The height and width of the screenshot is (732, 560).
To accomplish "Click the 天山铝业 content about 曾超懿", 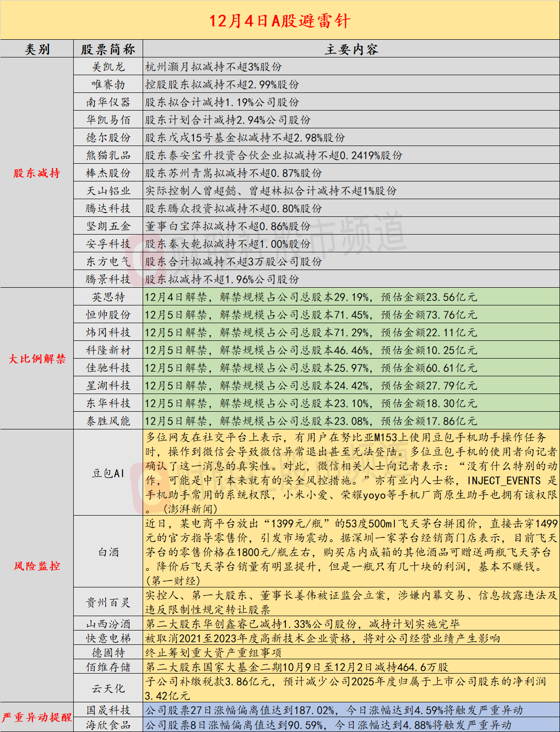I will pyautogui.click(x=271, y=191).
